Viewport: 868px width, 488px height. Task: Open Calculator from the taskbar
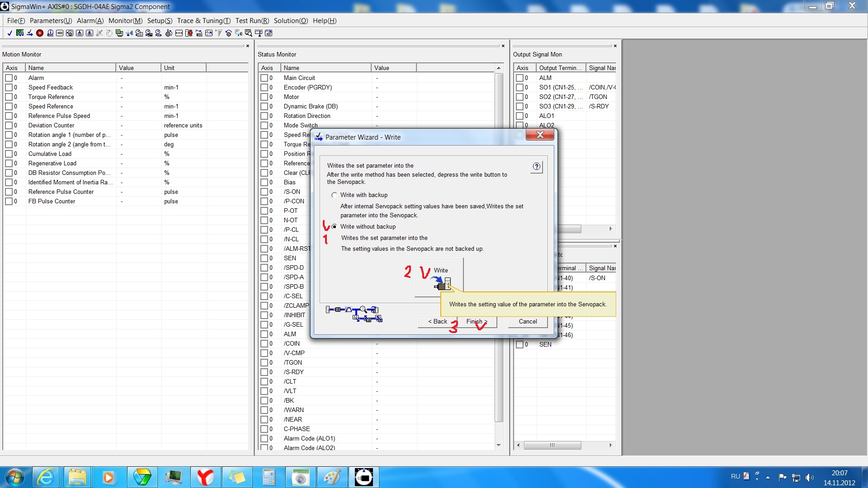point(269,477)
